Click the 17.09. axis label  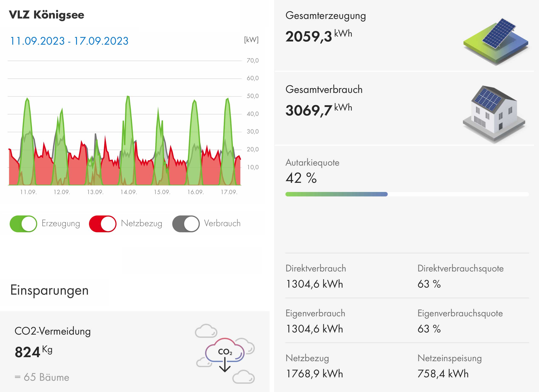click(229, 192)
